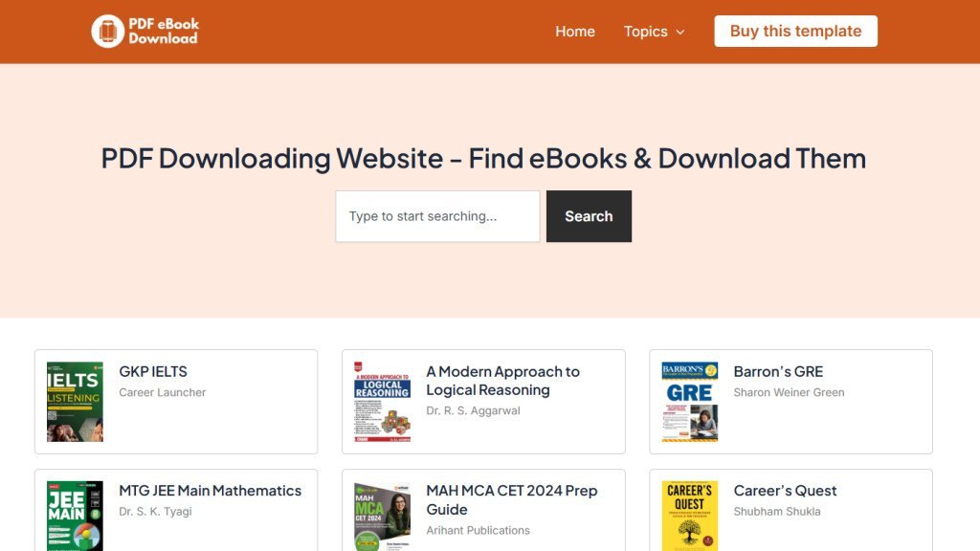Open the GKP IELTS title link
The height and width of the screenshot is (551, 980).
coord(153,371)
